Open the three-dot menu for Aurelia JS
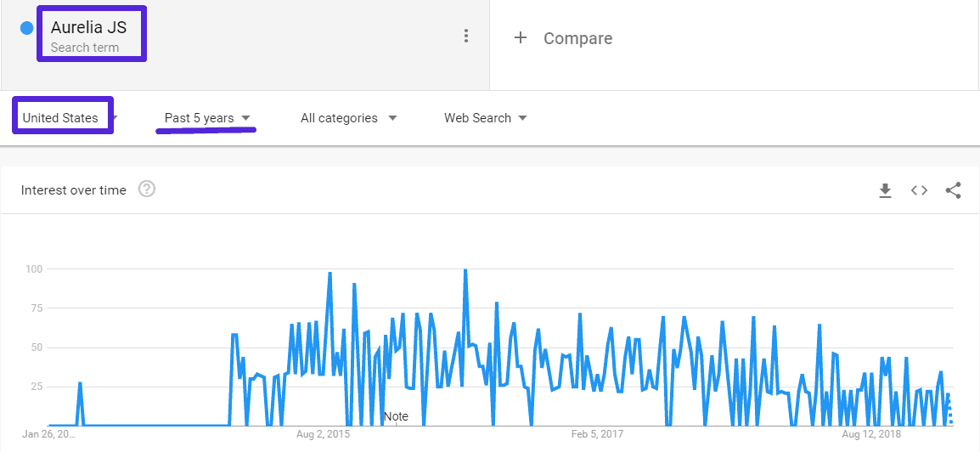Image resolution: width=980 pixels, height=452 pixels. [x=466, y=36]
